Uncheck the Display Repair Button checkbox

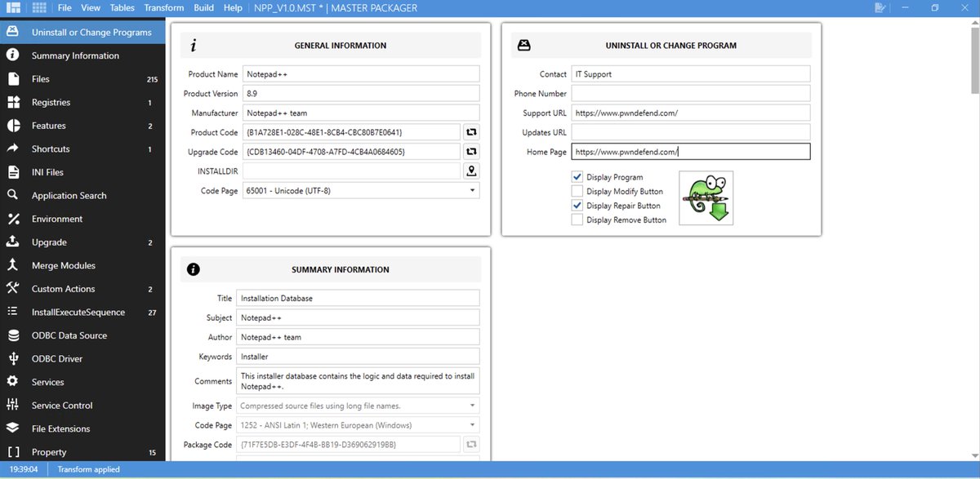coord(577,206)
